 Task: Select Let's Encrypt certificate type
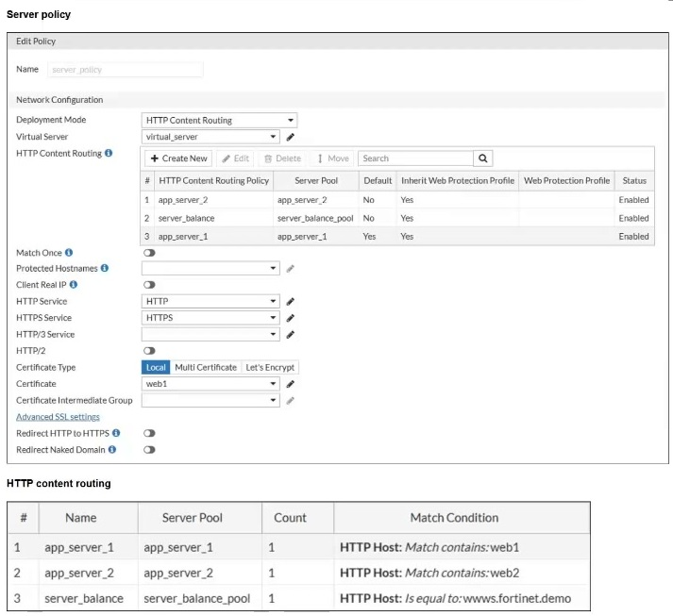tap(270, 368)
